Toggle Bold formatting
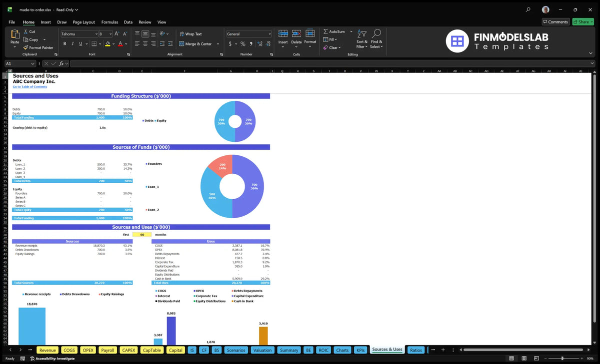The height and width of the screenshot is (364, 600). [x=63, y=44]
